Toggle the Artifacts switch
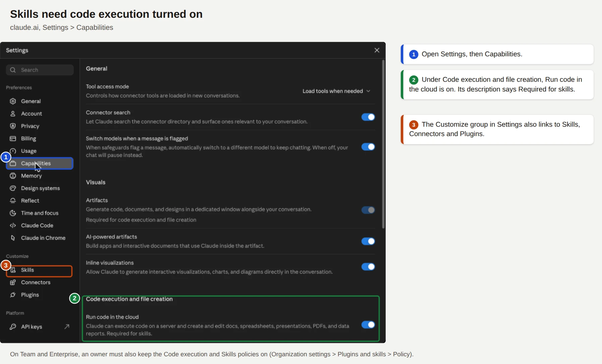The height and width of the screenshot is (364, 602). [368, 210]
